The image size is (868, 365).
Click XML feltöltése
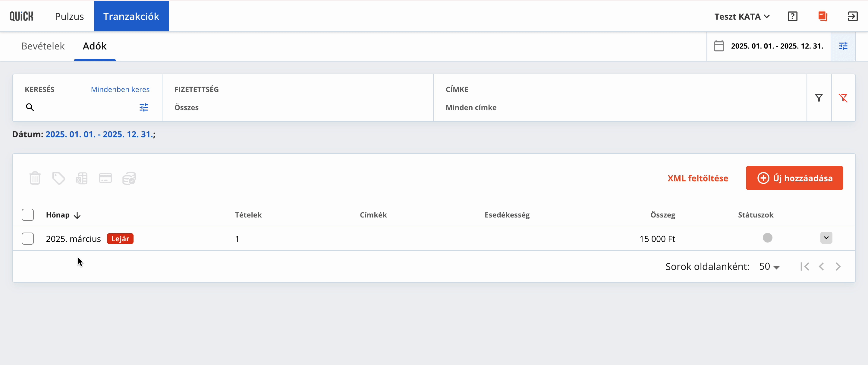pos(697,178)
